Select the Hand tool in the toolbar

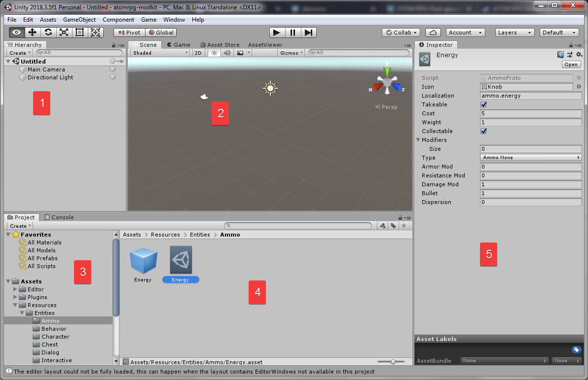coord(17,33)
